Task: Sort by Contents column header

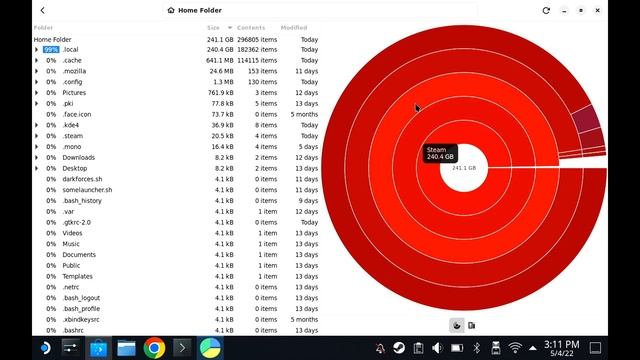Action: pos(251,28)
